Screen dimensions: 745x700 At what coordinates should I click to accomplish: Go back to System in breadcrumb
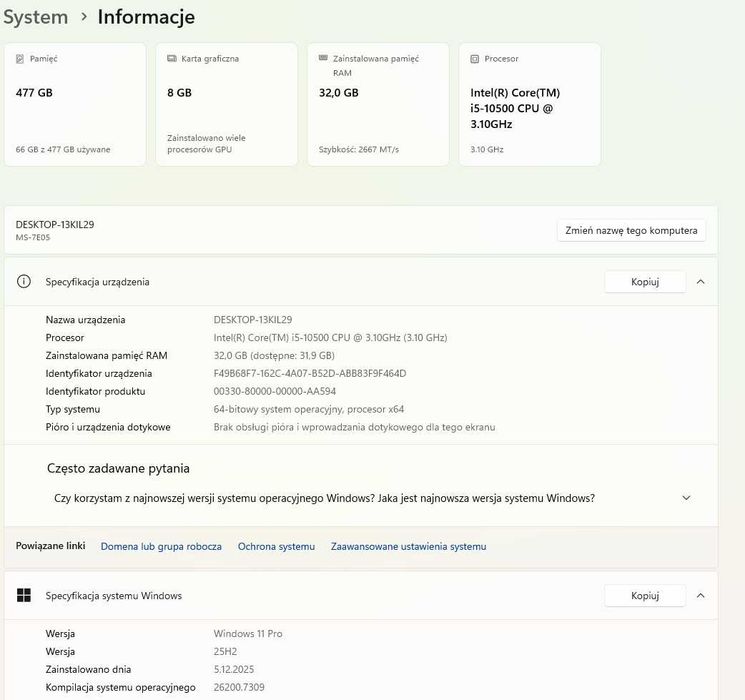click(x=35, y=17)
